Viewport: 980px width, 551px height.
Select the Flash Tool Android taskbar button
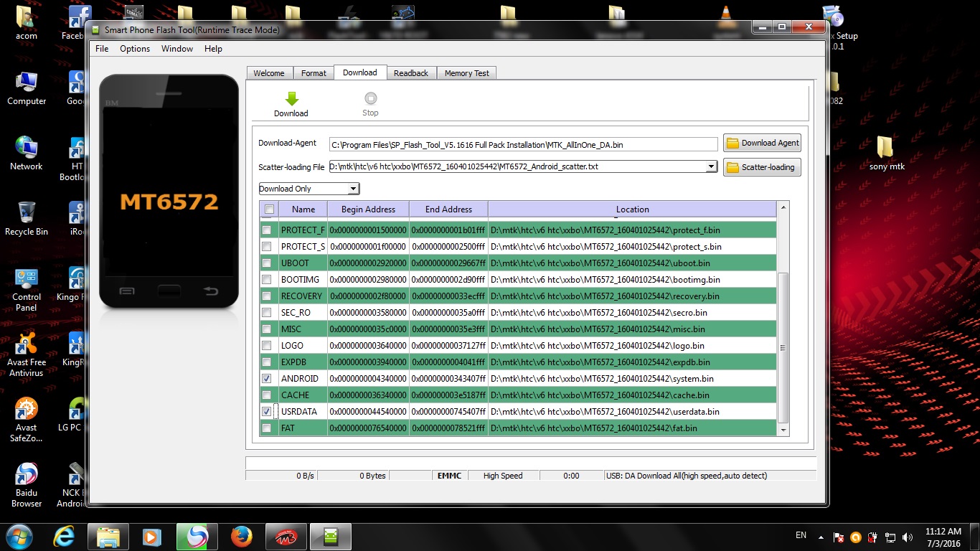[330, 536]
